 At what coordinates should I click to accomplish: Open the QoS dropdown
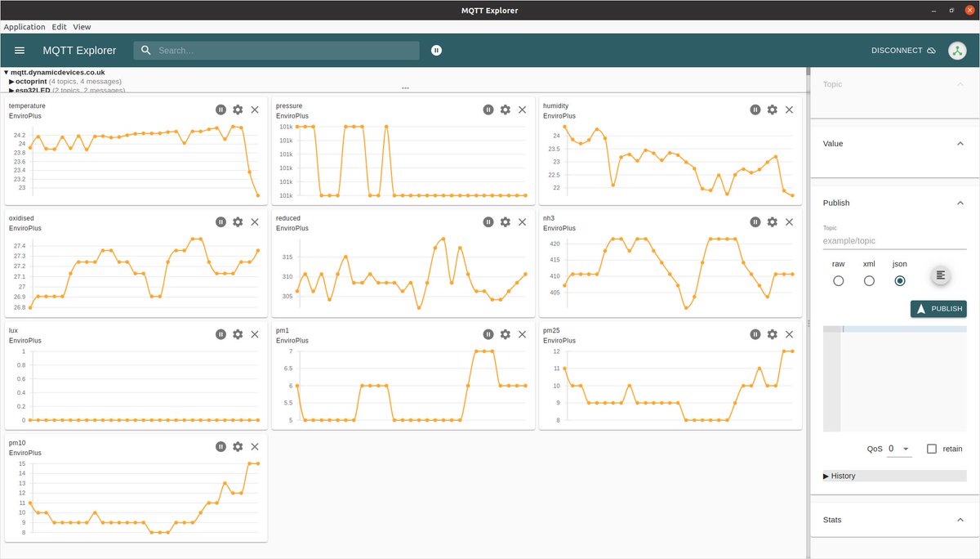pos(899,449)
